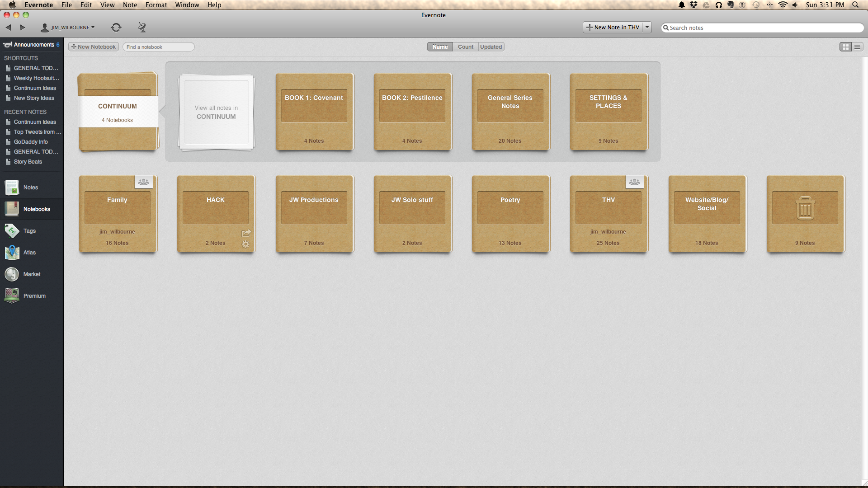Open BOOK 2: Pestilence notebook
868x488 pixels.
click(412, 112)
